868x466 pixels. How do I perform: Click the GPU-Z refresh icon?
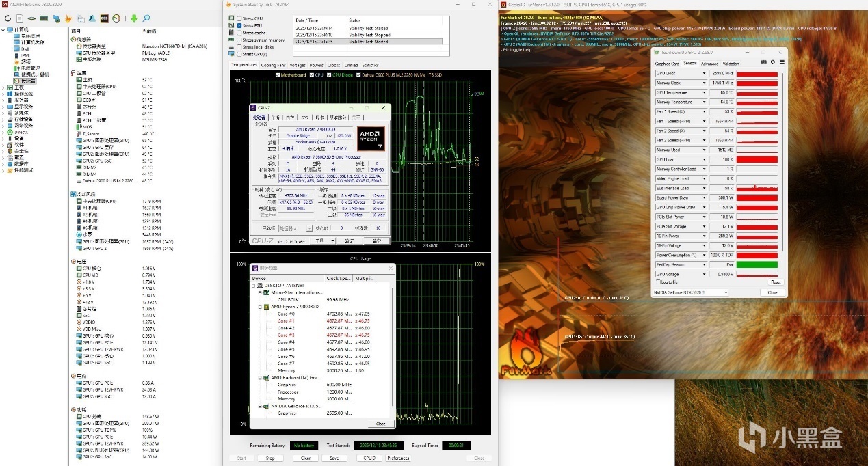(774, 62)
